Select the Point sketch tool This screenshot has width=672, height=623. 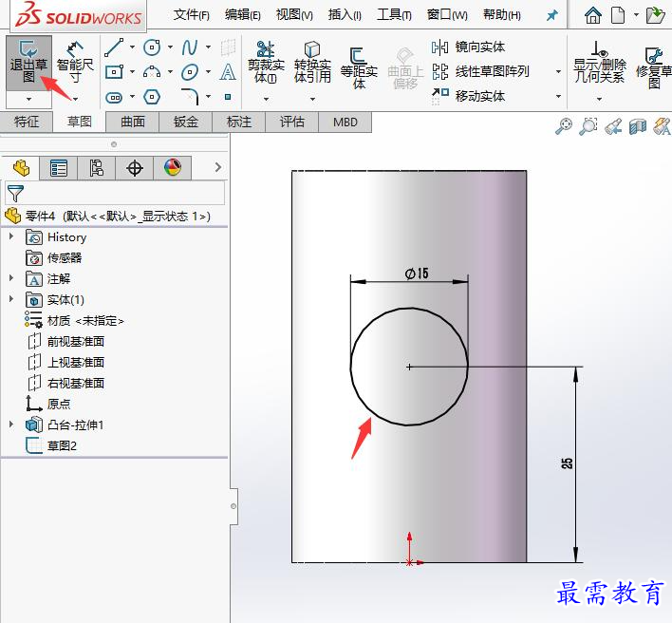[x=228, y=97]
